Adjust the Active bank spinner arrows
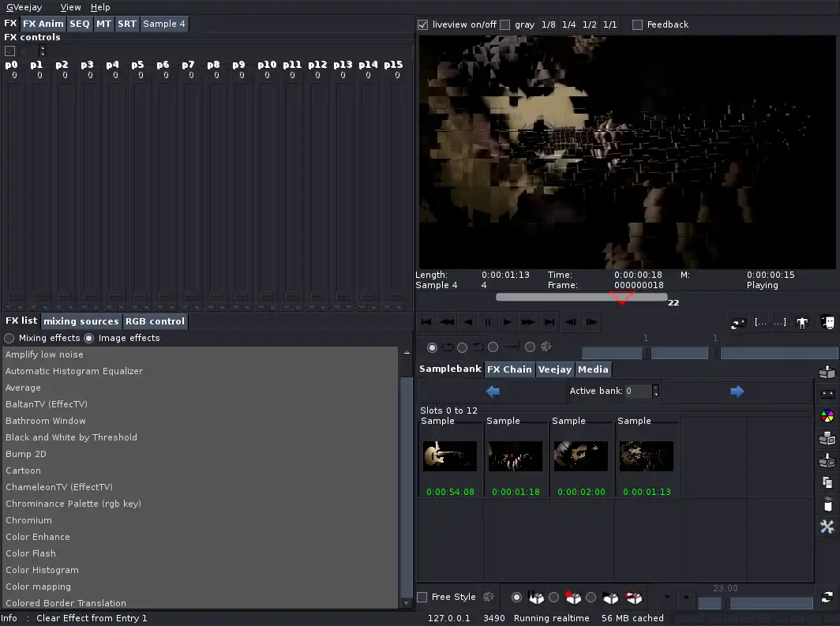 tap(655, 391)
